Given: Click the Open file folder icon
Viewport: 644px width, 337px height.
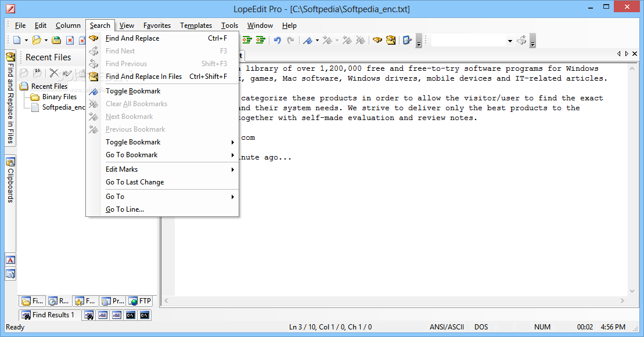Looking at the screenshot, I should (x=37, y=40).
